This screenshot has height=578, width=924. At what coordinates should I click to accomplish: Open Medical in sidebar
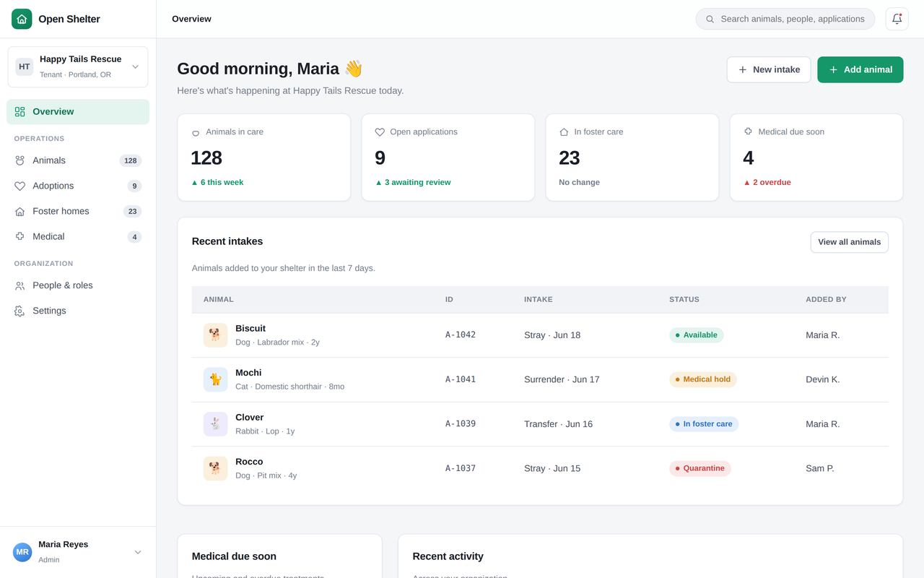click(x=78, y=237)
